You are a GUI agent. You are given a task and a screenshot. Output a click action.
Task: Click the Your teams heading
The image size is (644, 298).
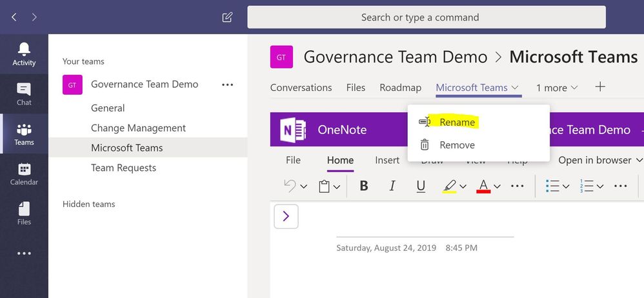pyautogui.click(x=83, y=61)
